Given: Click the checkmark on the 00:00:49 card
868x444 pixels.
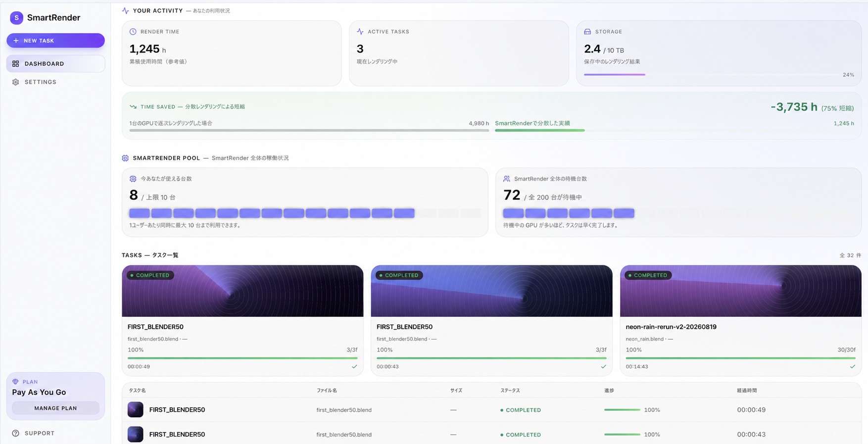Looking at the screenshot, I should 354,367.
